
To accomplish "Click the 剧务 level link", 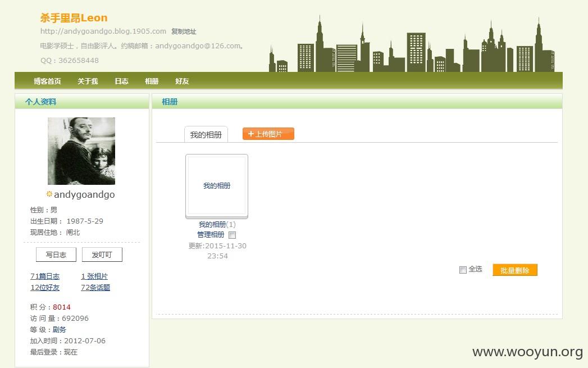I will [x=60, y=329].
